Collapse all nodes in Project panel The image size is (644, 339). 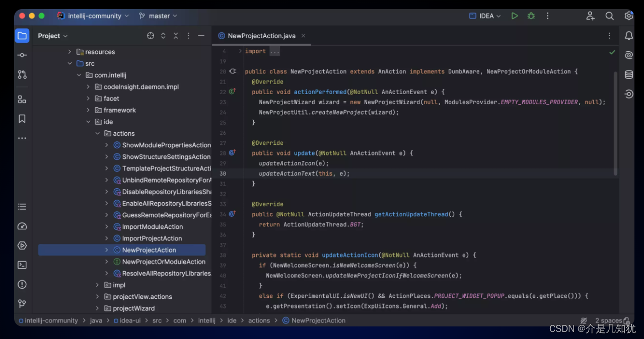click(x=176, y=36)
